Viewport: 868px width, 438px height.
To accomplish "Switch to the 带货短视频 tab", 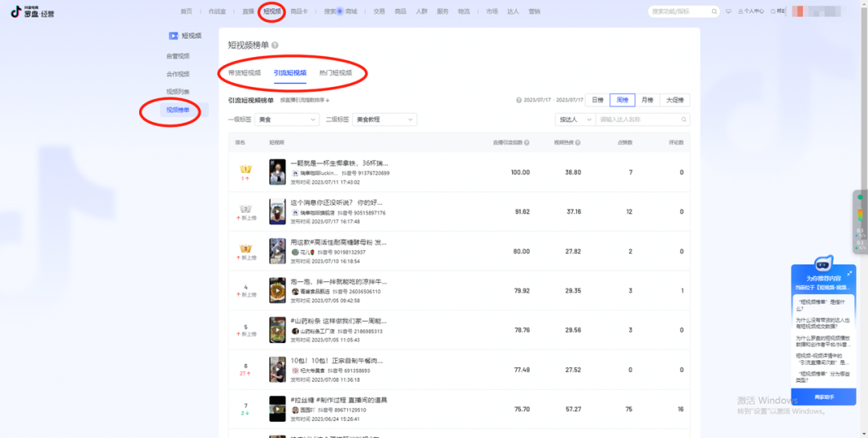I will [244, 72].
